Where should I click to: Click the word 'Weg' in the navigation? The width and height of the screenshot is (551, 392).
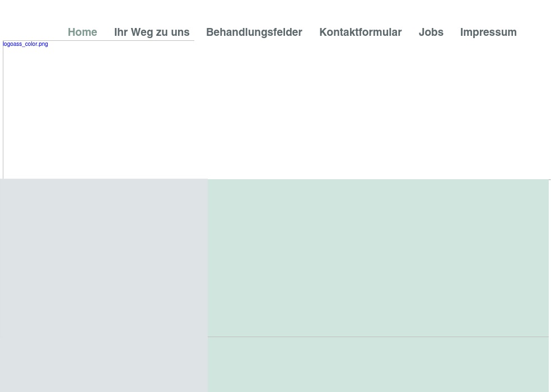(x=142, y=32)
